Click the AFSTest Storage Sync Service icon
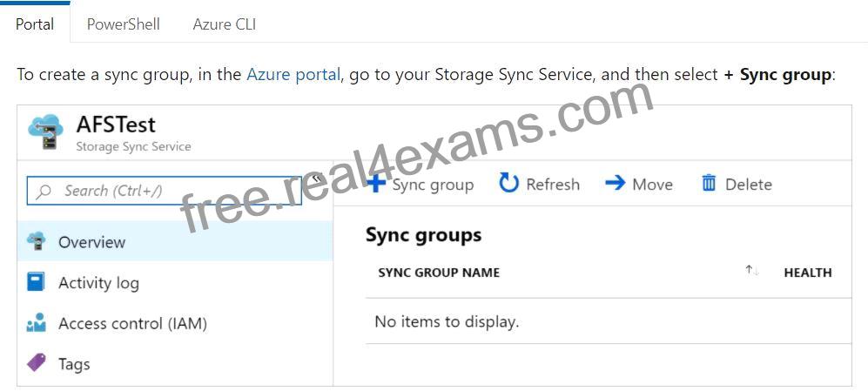868x391 pixels. (x=45, y=131)
